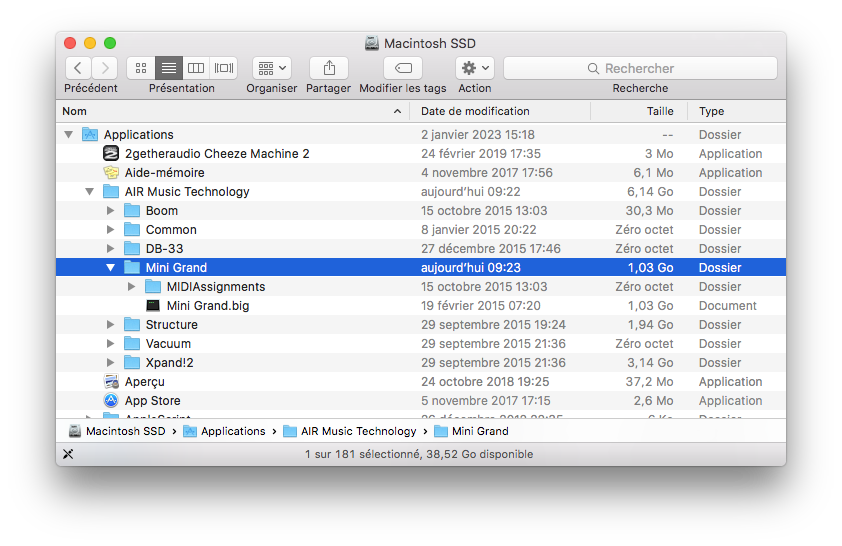The image size is (842, 546).
Task: Open the Action gear dropdown
Action: (474, 68)
